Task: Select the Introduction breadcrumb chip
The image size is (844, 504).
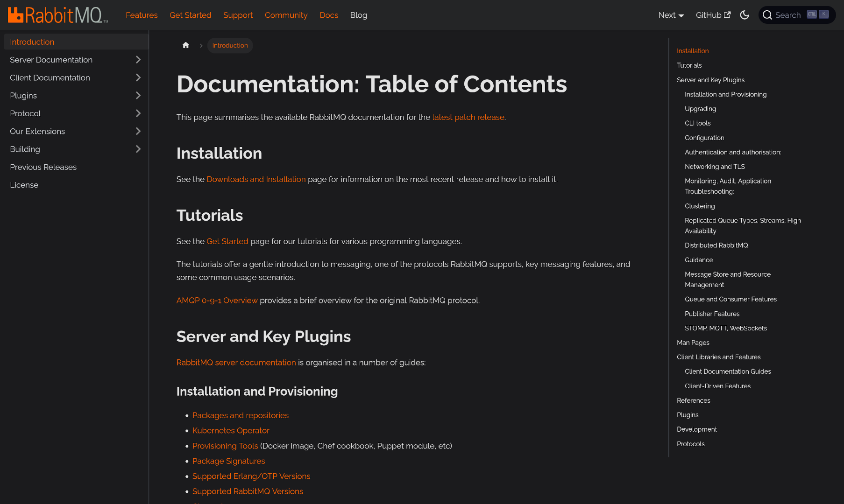Action: (x=229, y=45)
